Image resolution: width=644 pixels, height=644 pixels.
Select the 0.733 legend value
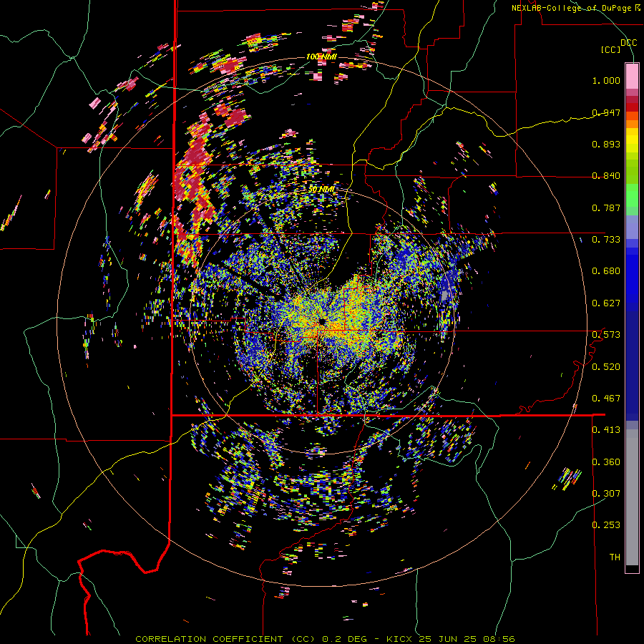tap(606, 240)
